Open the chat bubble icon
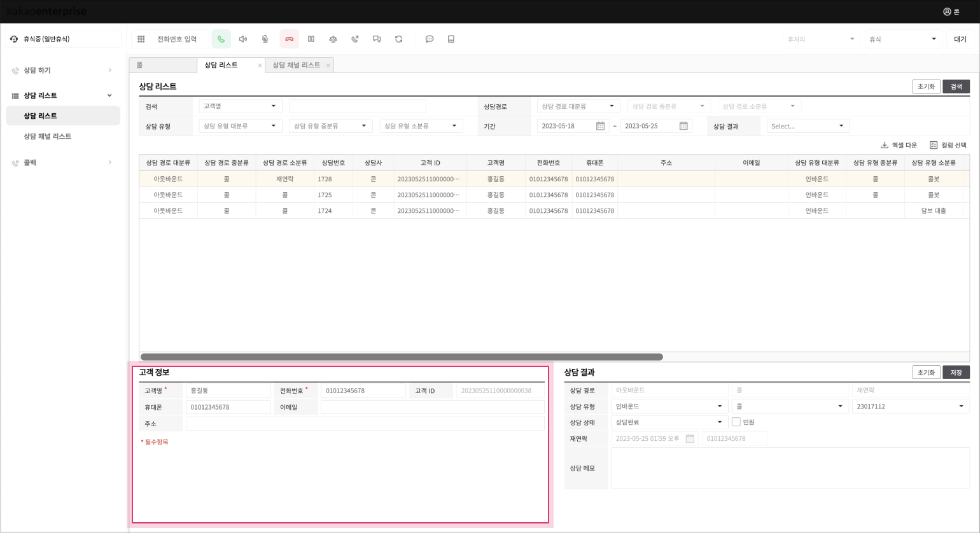Screen dimensions: 980x533 [430, 39]
